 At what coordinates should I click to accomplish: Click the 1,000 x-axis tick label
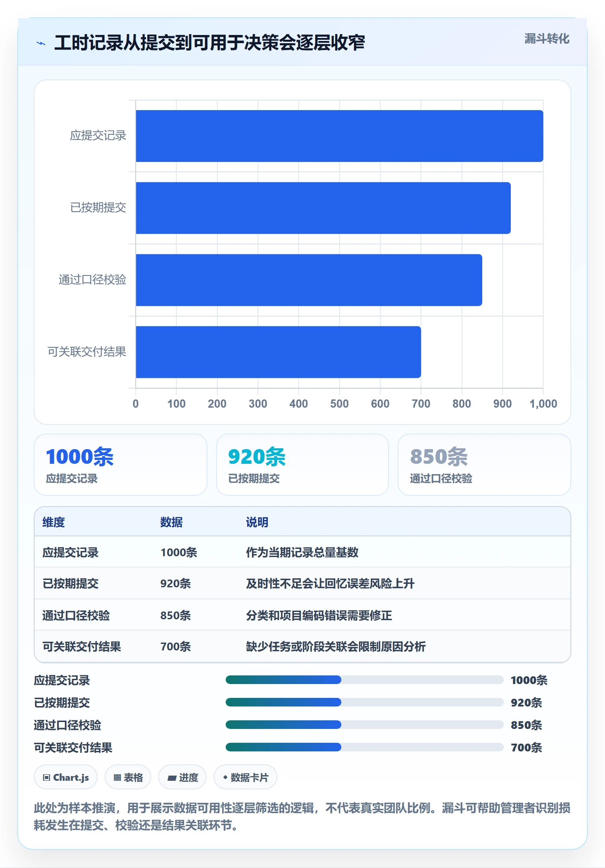(543, 404)
